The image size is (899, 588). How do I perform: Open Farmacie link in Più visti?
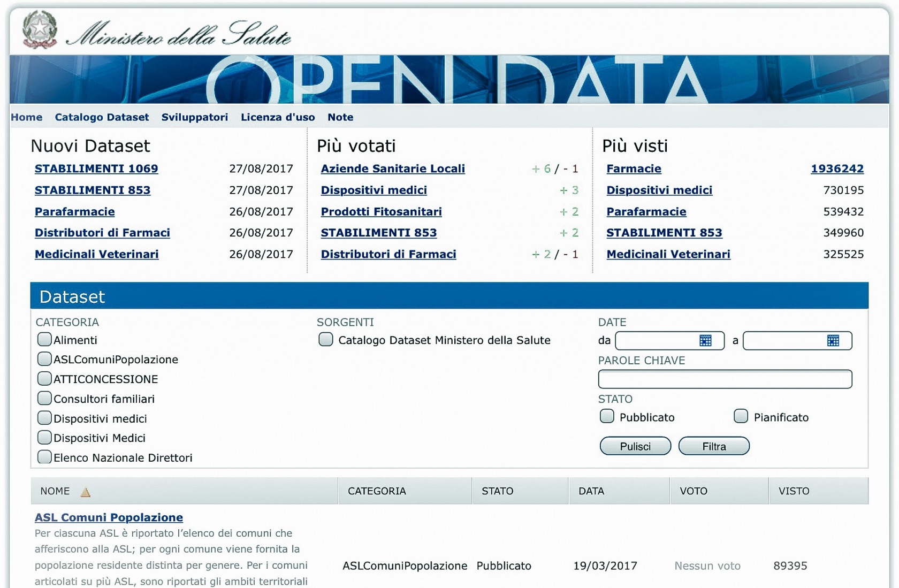click(x=634, y=169)
